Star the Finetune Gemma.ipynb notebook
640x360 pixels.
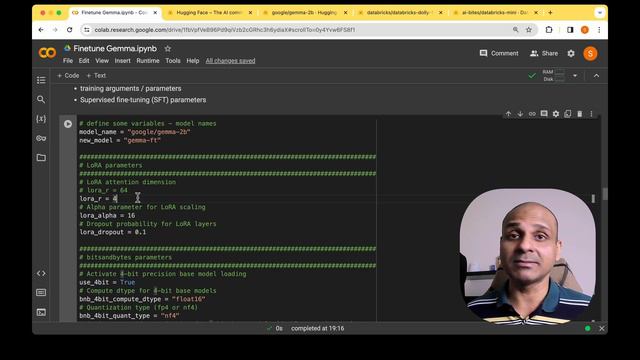[168, 49]
